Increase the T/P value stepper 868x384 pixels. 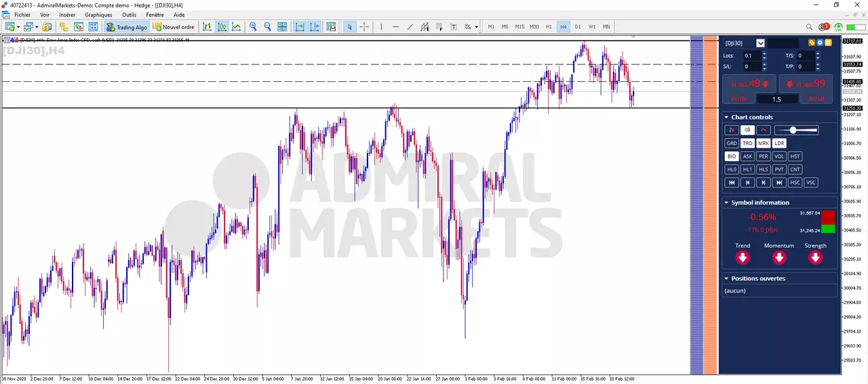[817, 64]
